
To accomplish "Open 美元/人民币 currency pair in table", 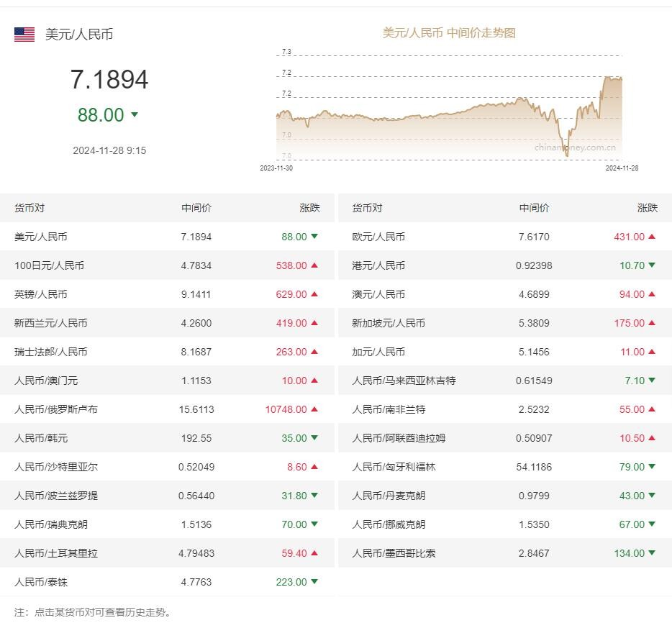I will point(41,237).
